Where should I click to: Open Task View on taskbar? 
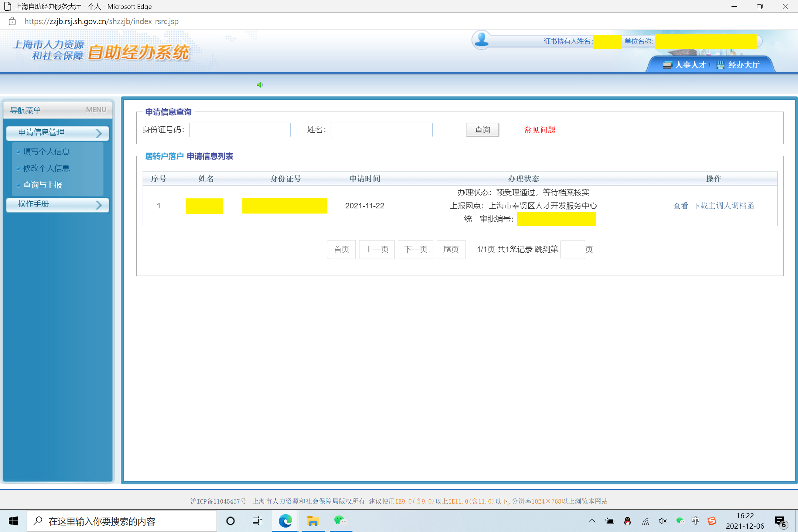tap(257, 521)
